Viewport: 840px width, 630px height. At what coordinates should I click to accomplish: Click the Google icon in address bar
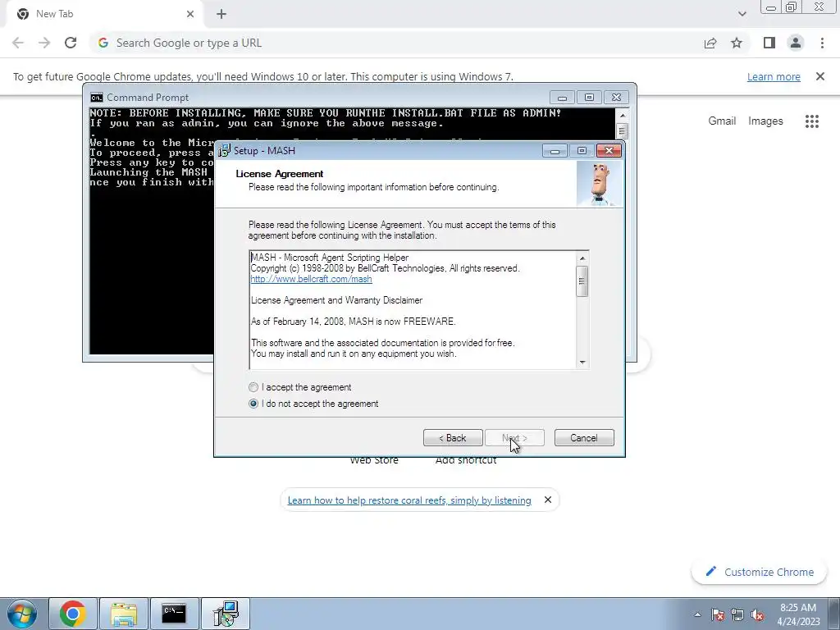coord(103,43)
